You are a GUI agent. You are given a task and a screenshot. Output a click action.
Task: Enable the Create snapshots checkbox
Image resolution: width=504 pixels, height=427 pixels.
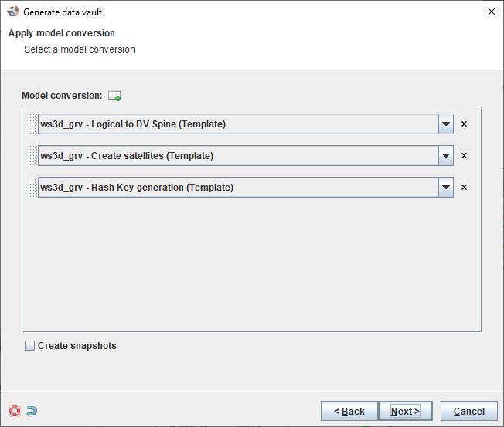[30, 346]
